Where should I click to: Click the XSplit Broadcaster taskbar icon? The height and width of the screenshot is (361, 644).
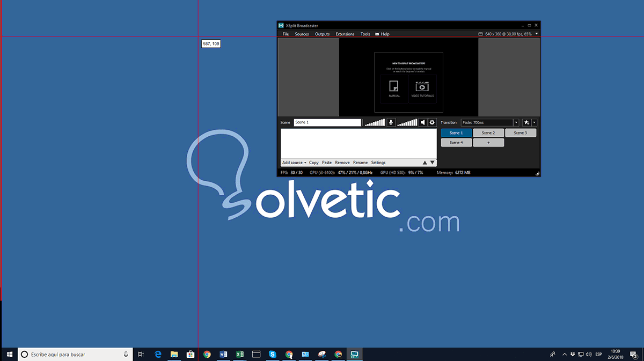[x=354, y=354]
